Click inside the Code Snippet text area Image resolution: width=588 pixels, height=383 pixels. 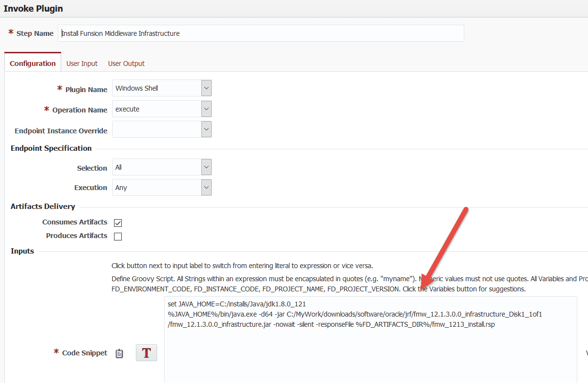point(371,340)
